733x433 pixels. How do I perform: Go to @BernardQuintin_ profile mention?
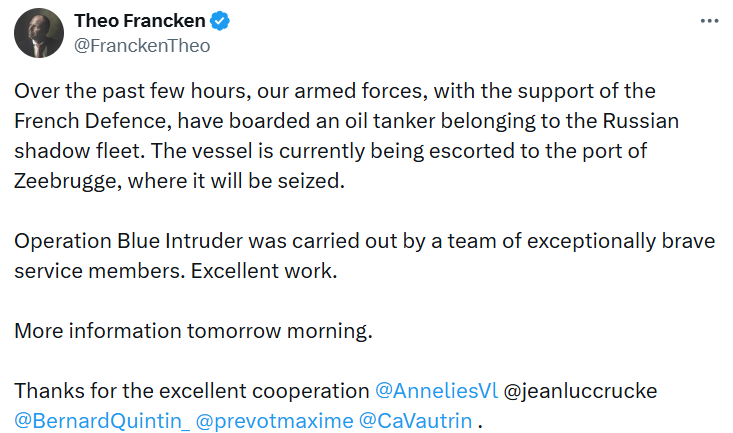(x=101, y=421)
